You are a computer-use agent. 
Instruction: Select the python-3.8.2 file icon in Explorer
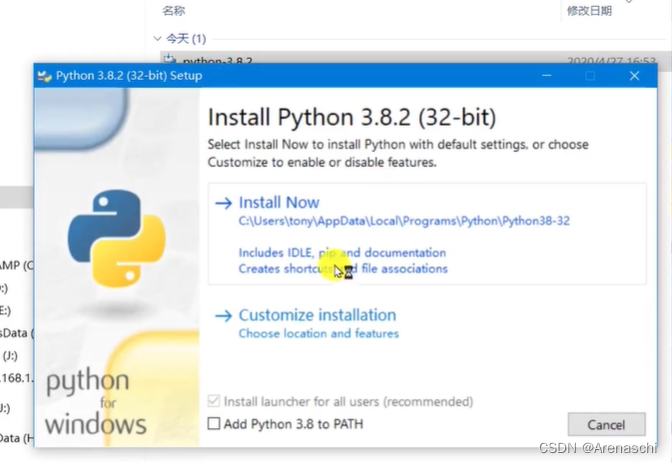point(170,59)
